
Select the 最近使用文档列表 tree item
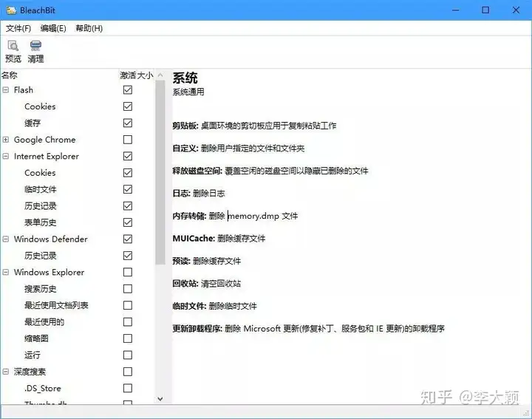(56, 305)
